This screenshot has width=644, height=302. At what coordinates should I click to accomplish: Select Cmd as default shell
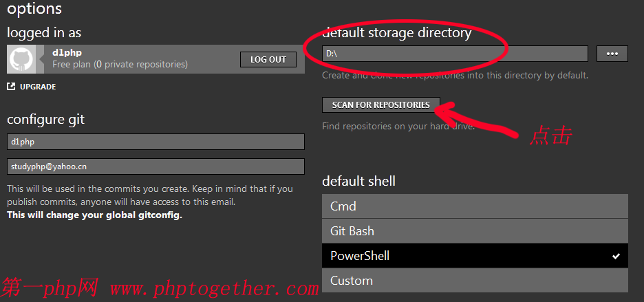(475, 206)
